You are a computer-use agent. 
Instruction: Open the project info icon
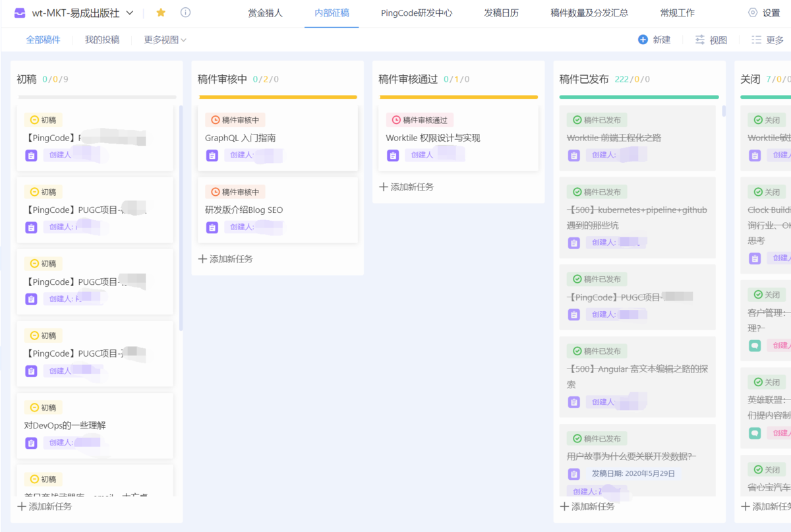[186, 13]
